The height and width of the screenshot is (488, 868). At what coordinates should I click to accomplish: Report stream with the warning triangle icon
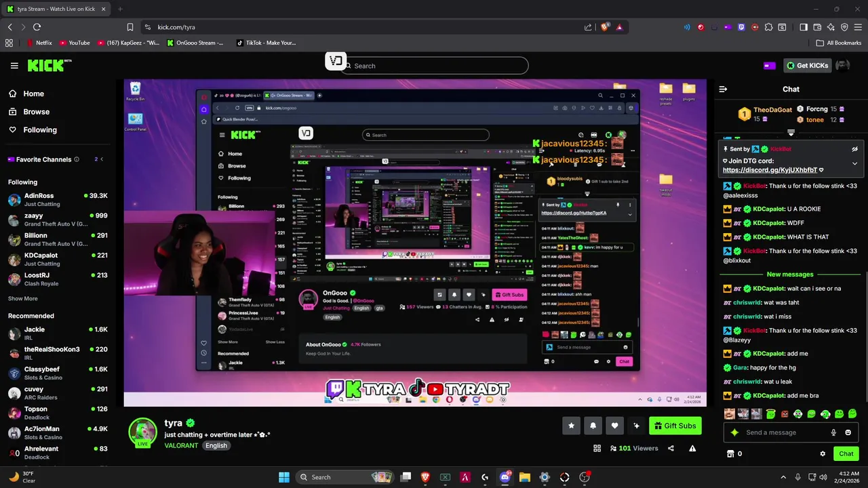(692, 448)
